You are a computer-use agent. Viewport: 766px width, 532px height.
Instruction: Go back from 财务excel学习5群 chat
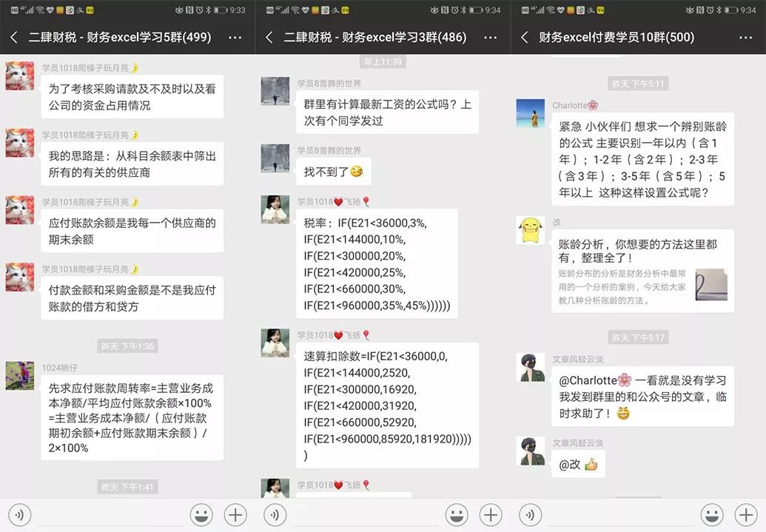(x=14, y=37)
